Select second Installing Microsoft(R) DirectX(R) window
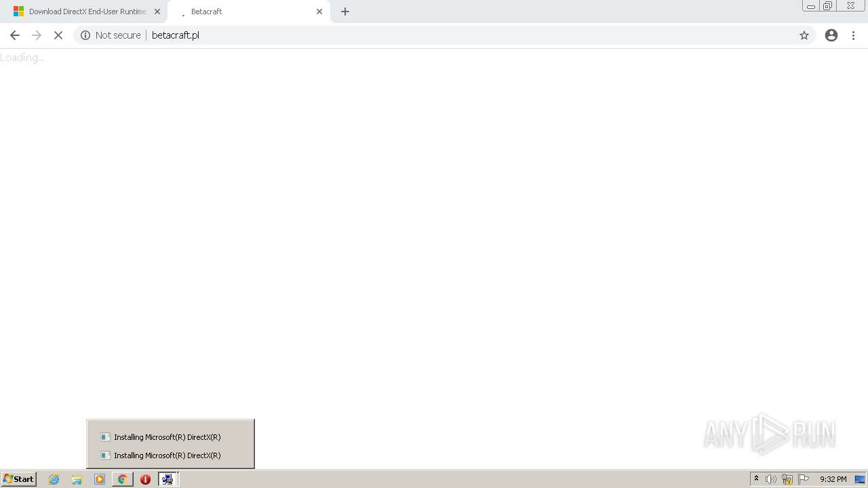This screenshot has width=868, height=488. pos(170,455)
